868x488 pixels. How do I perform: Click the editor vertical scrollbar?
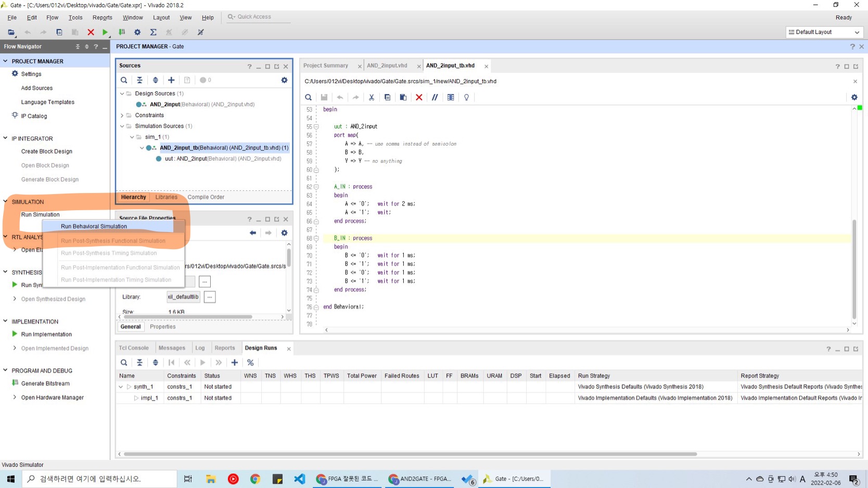854,269
